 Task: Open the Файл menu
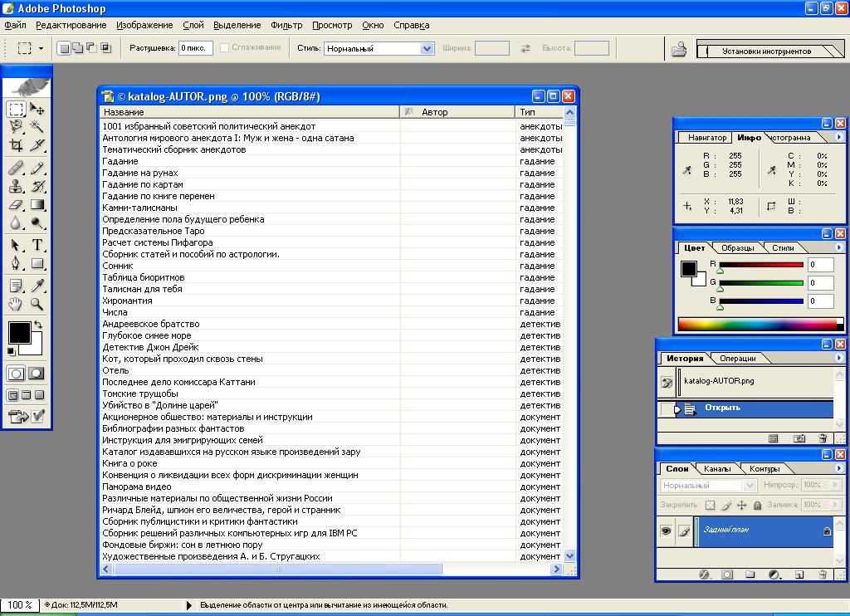[15, 25]
